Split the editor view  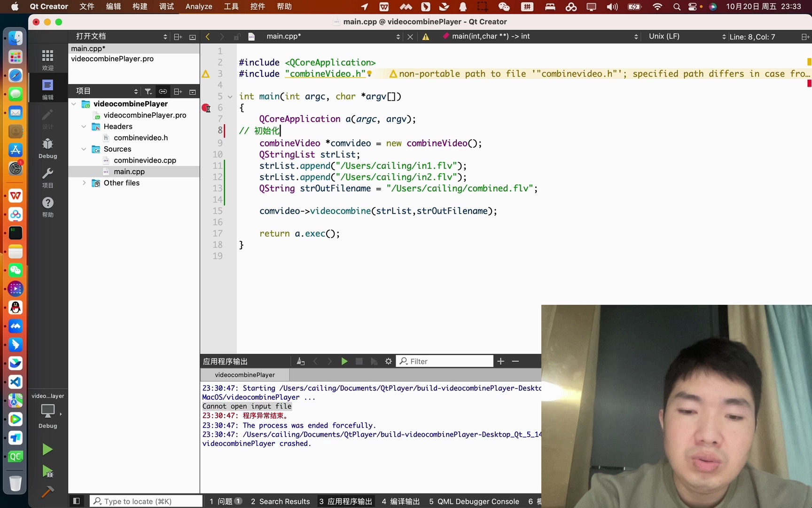(805, 37)
